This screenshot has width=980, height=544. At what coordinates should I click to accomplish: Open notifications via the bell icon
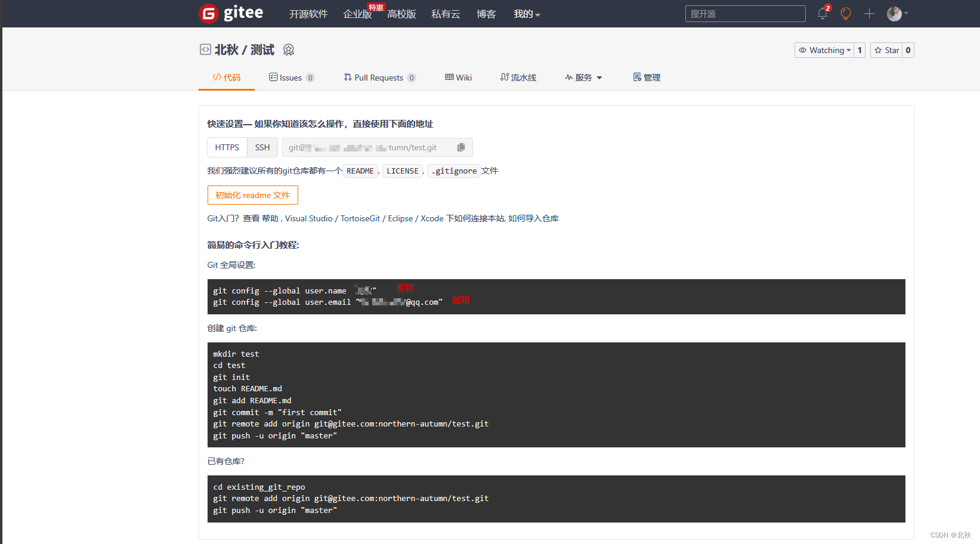(x=823, y=14)
